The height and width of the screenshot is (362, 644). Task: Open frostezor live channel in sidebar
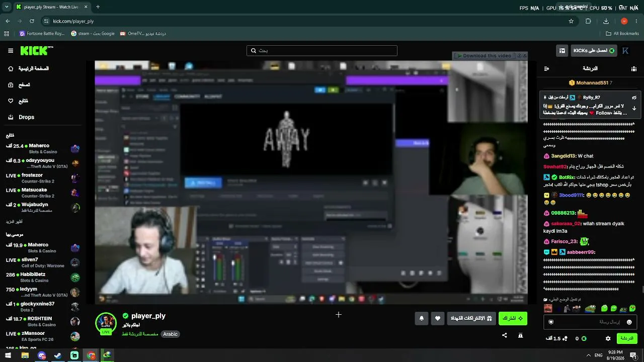click(x=42, y=178)
